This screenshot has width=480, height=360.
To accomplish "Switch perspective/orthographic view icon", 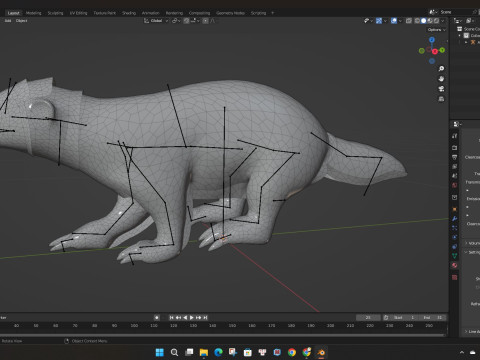I will point(441,99).
